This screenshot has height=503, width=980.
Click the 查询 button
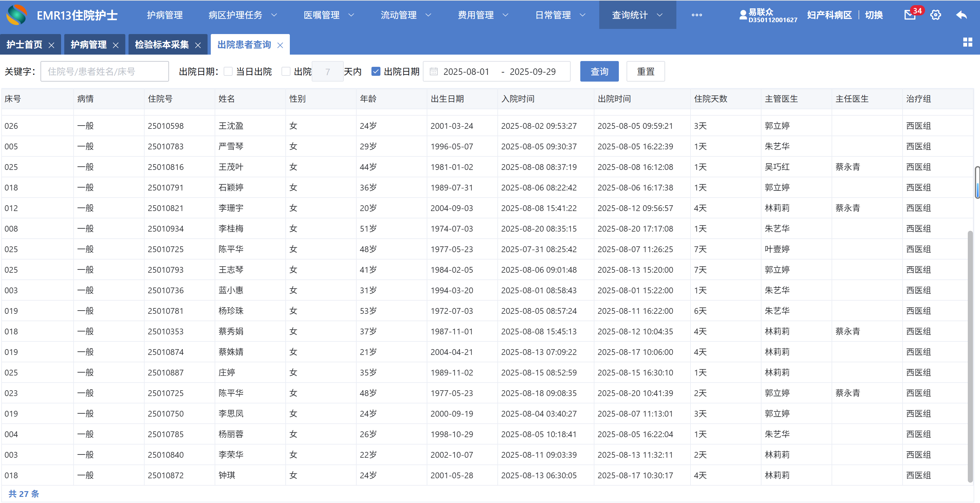(599, 72)
